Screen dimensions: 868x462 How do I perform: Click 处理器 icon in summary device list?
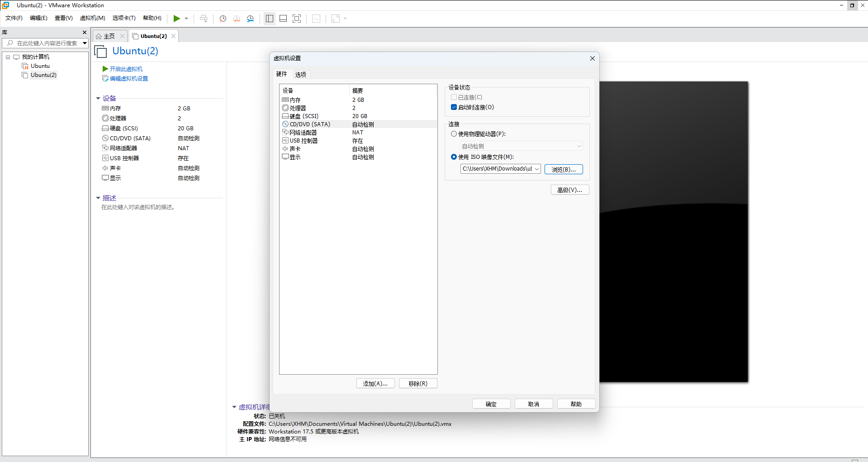105,119
